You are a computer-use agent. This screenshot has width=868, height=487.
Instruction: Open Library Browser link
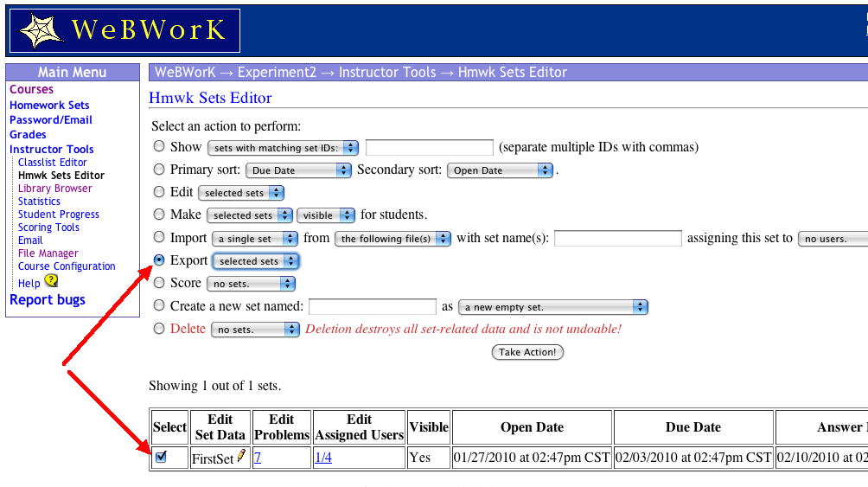(54, 189)
